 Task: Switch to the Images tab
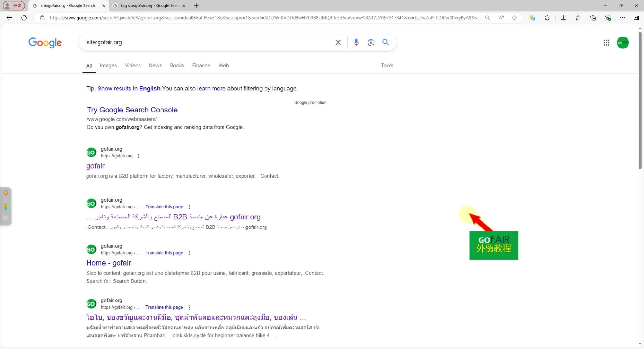(108, 65)
